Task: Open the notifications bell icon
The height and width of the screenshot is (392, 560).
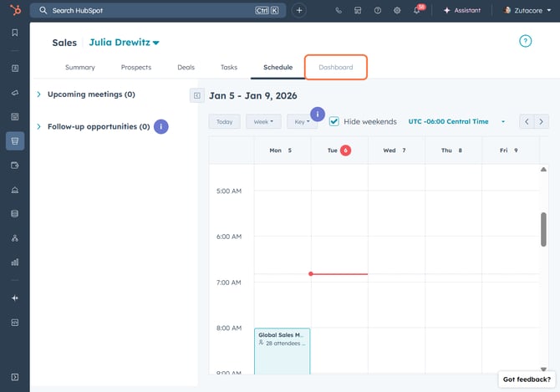Action: point(416,11)
